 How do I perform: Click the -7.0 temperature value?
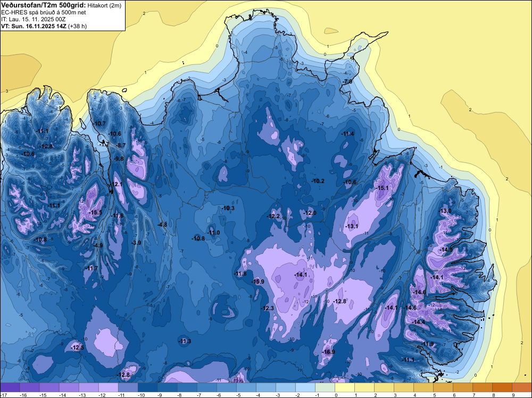[348, 81]
